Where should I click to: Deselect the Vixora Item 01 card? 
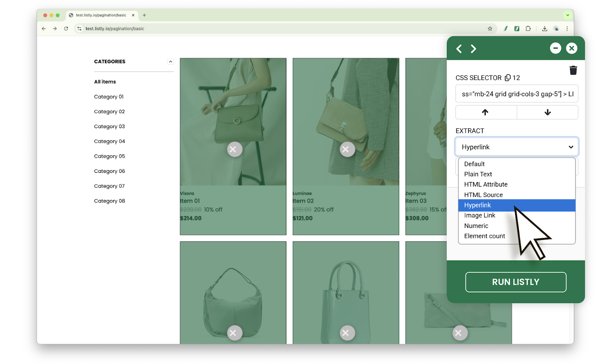point(234,149)
